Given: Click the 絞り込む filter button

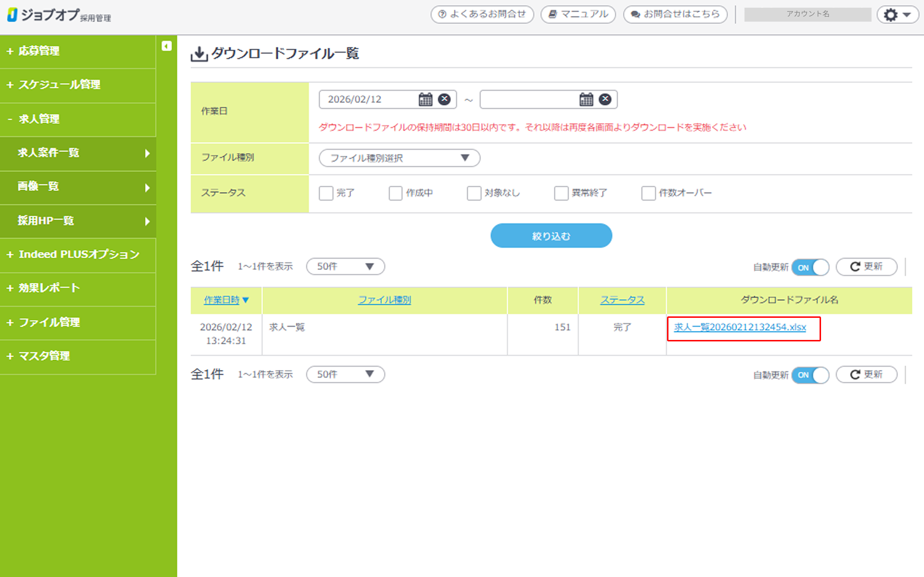Looking at the screenshot, I should tap(551, 236).
